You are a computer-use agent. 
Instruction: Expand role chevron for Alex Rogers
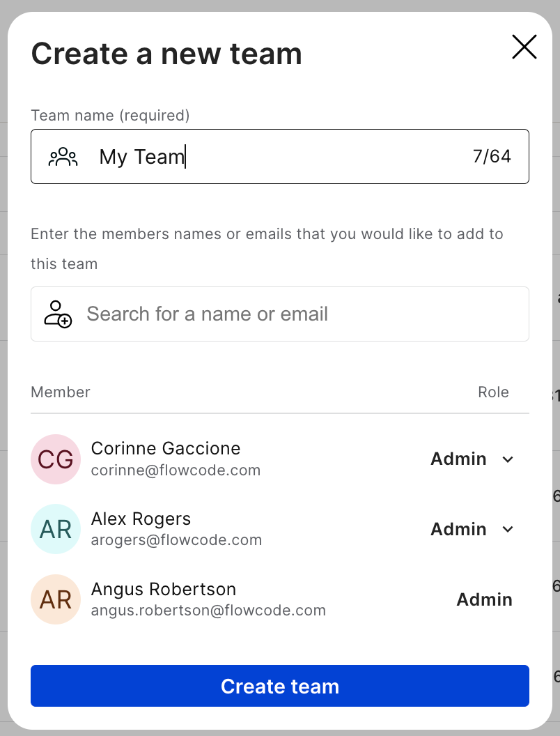[x=508, y=530]
